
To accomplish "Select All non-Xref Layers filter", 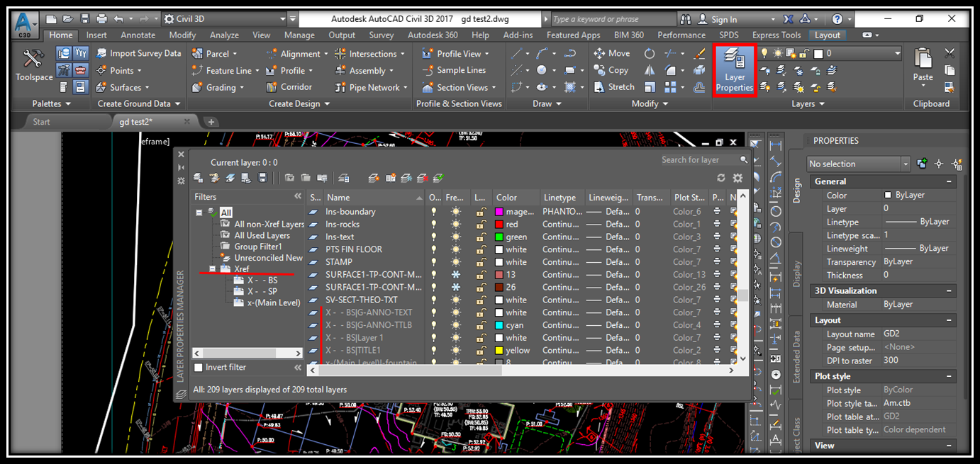I will coord(269,225).
